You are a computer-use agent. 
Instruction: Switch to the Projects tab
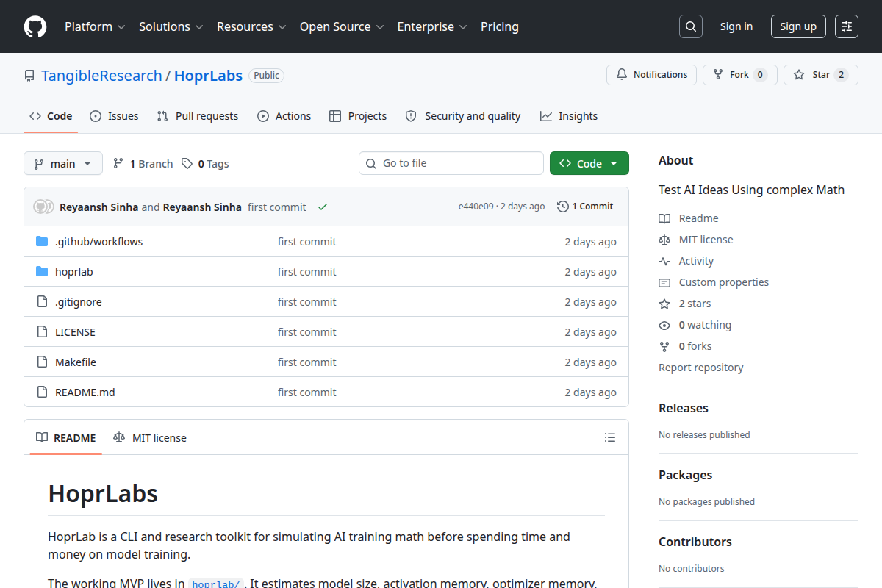(358, 116)
